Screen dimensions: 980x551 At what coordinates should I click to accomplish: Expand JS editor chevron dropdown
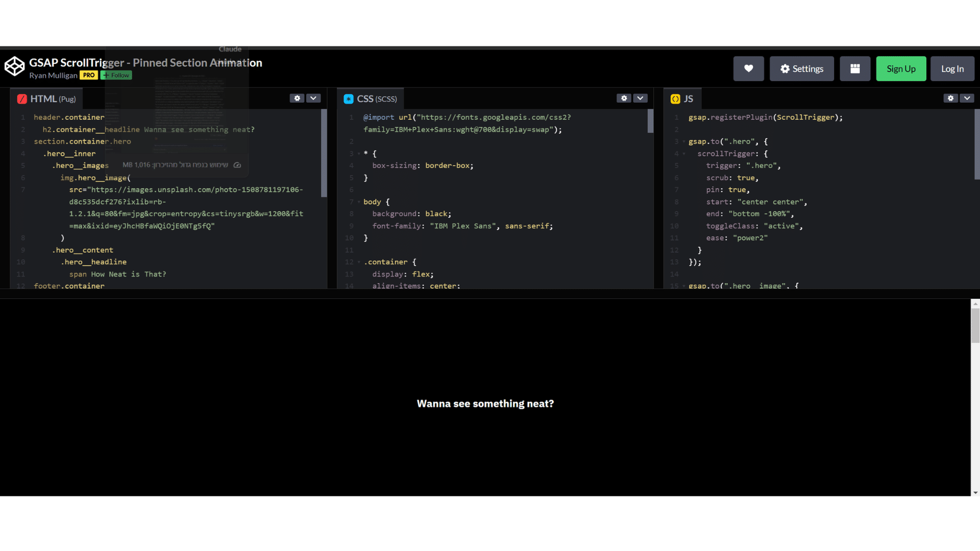[967, 98]
